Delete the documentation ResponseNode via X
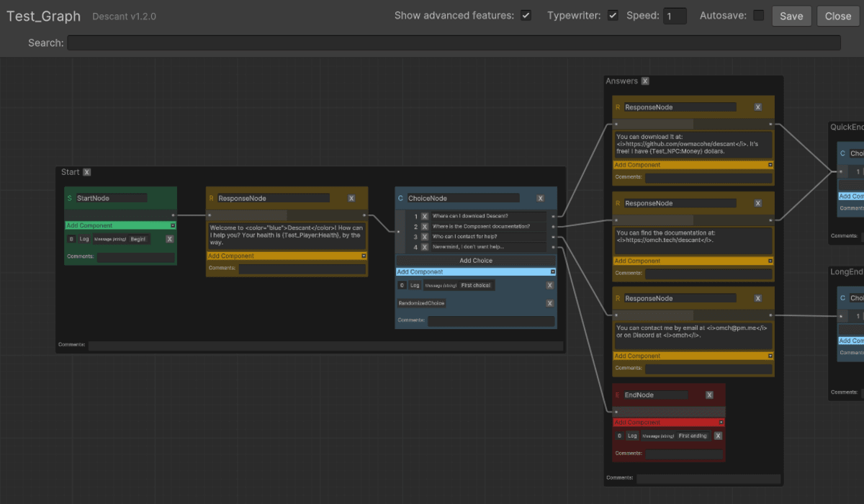Image resolution: width=864 pixels, height=504 pixels. 757,203
